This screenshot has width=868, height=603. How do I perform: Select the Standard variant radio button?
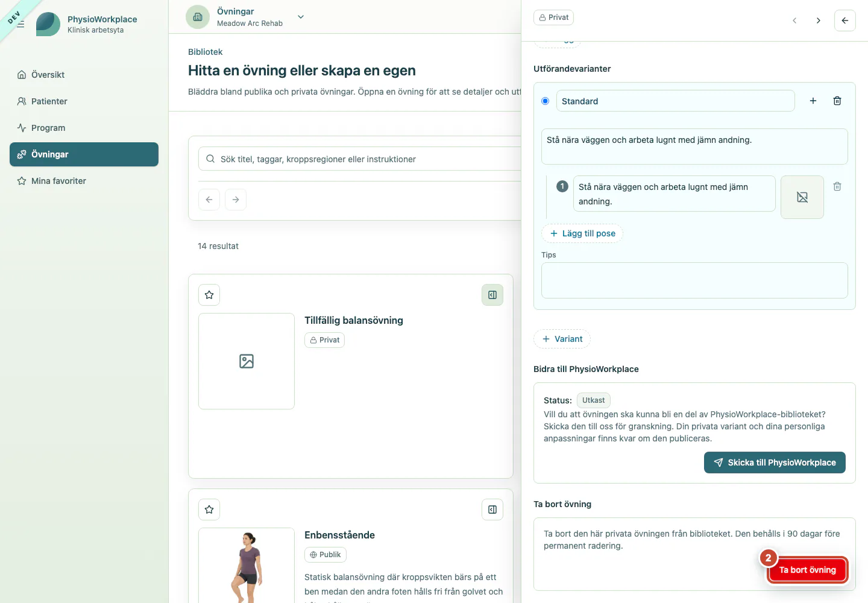[x=546, y=101]
